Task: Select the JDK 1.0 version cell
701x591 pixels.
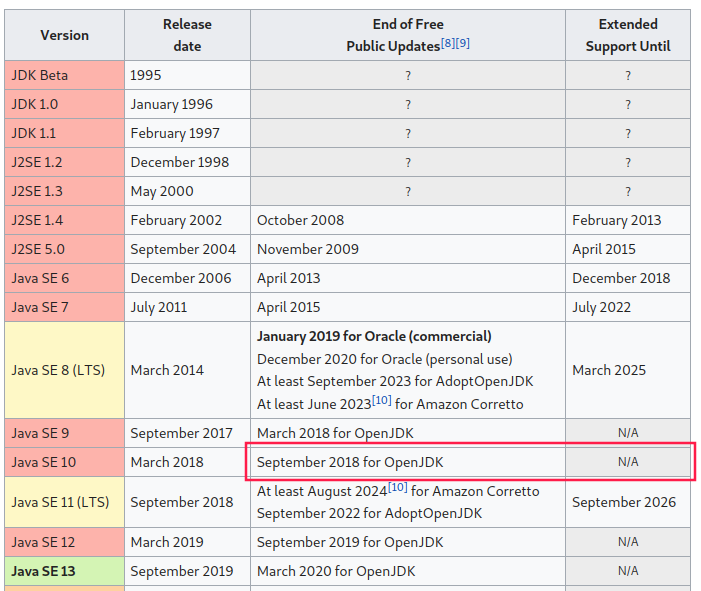Action: (64, 104)
